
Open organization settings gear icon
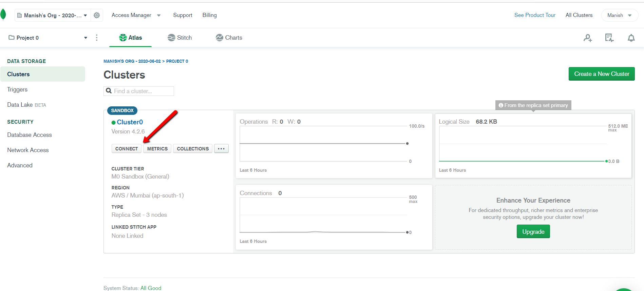click(97, 15)
